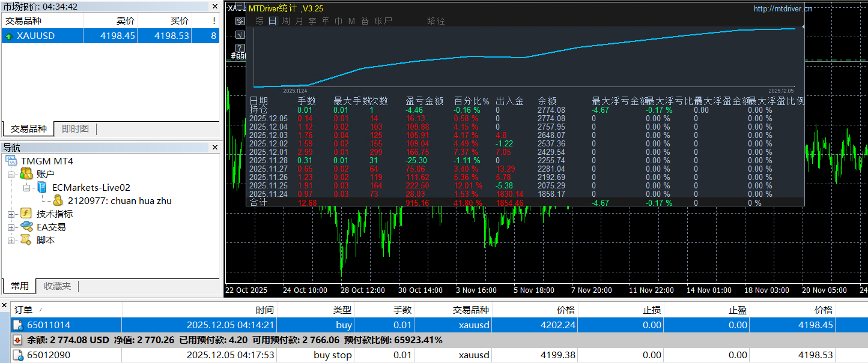
Task: Click the order icon for 65011014
Action: (x=19, y=325)
